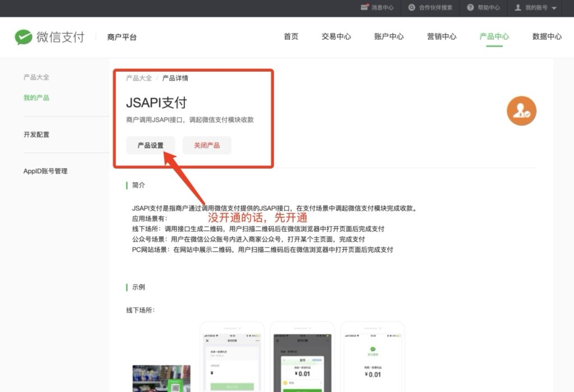Click the WeChat Pay logo icon

[x=24, y=37]
